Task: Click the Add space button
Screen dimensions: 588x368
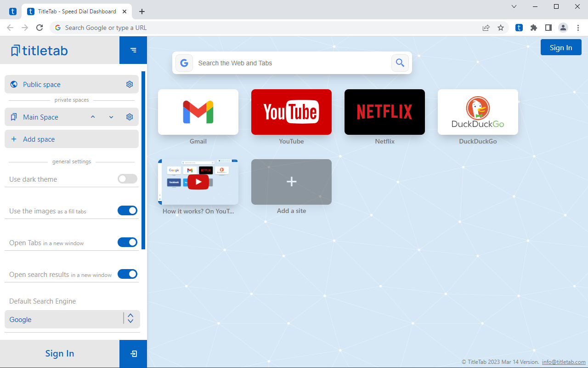Action: tap(72, 139)
